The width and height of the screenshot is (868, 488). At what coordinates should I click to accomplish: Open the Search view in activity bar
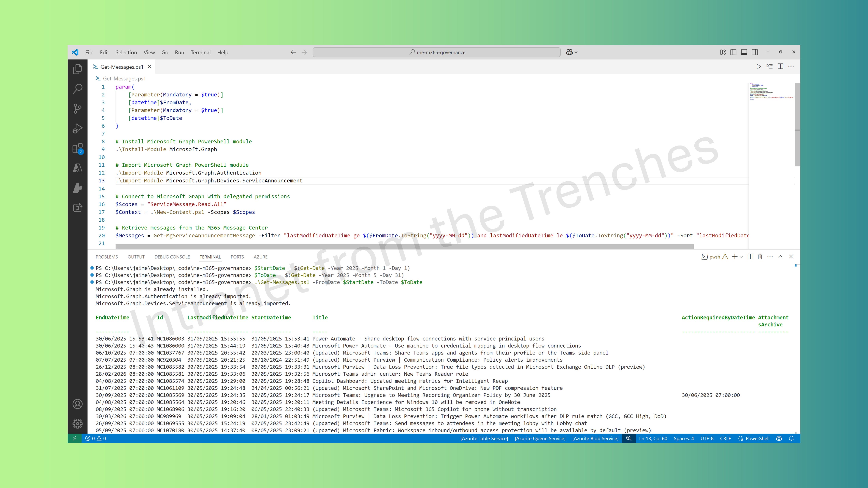(78, 89)
